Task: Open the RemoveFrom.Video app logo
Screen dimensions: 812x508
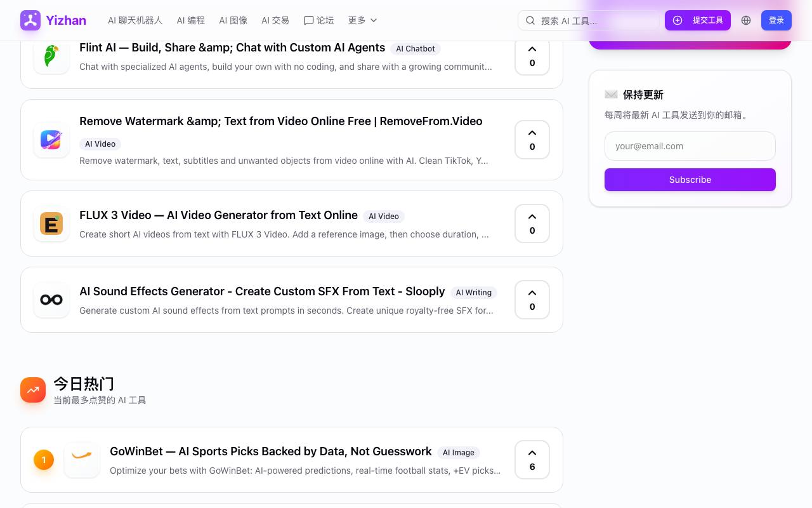Action: pos(51,140)
